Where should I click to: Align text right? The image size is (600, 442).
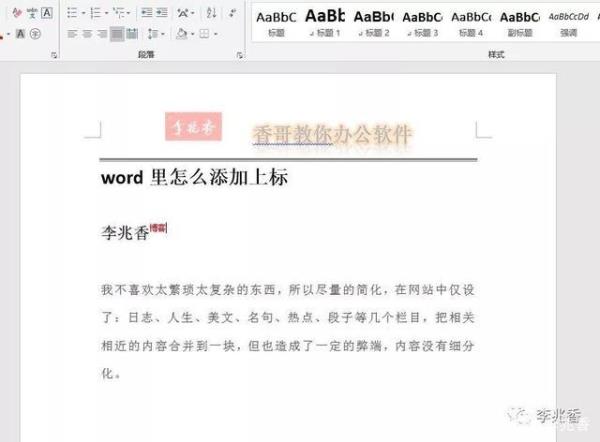tap(102, 34)
